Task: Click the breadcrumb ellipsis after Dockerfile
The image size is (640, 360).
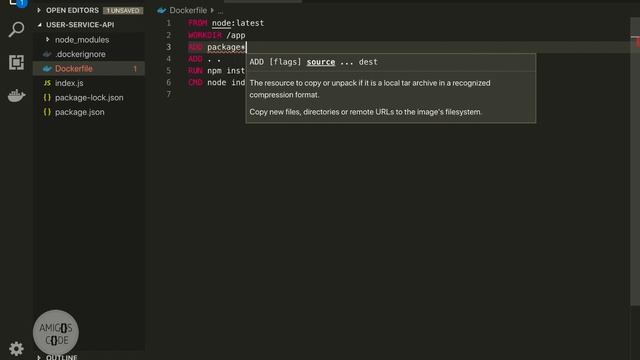Action: [x=220, y=11]
